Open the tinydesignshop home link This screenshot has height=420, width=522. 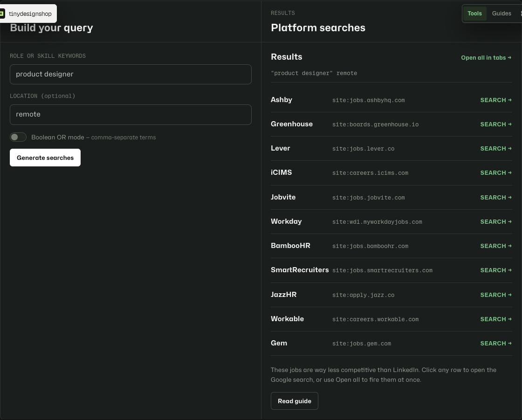pos(28,14)
